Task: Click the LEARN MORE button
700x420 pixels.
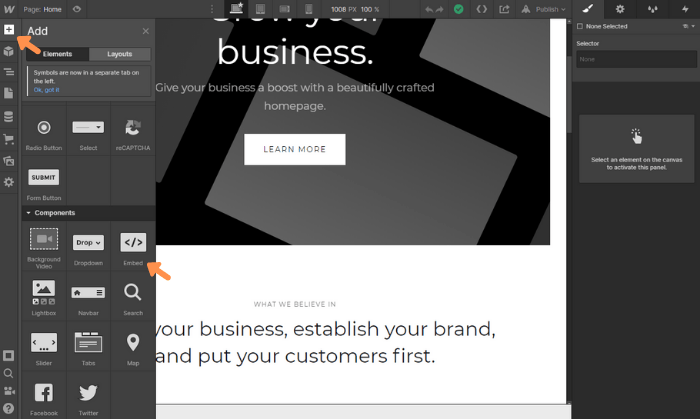Action: point(295,149)
